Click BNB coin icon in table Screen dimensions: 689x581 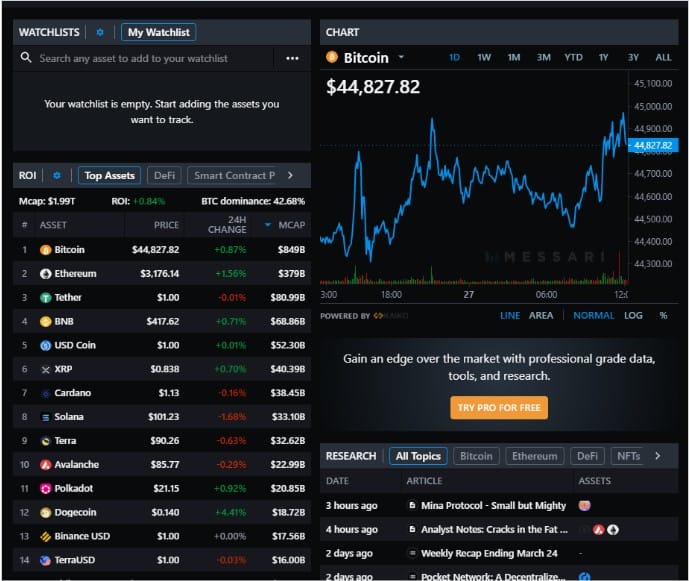pyautogui.click(x=46, y=321)
